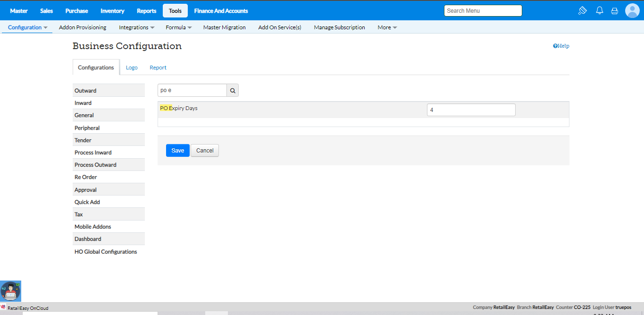Switch to the Logo tab
This screenshot has width=644, height=315.
tap(132, 68)
